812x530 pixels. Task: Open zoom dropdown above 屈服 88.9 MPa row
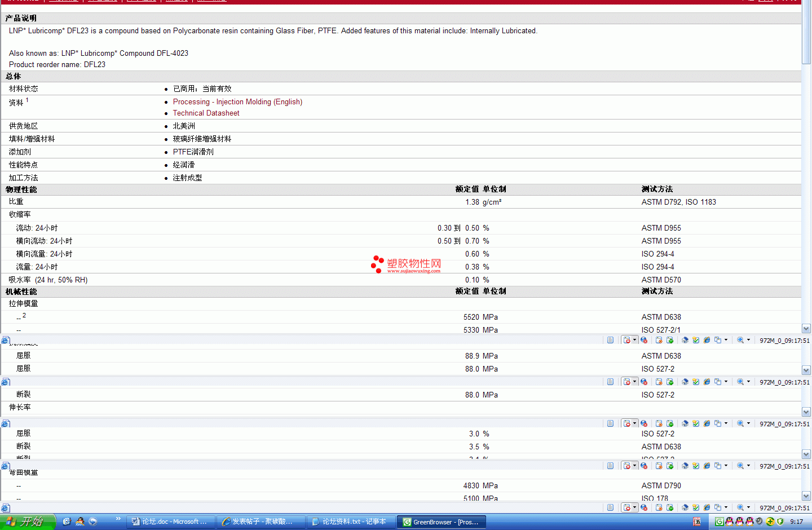tap(748, 340)
